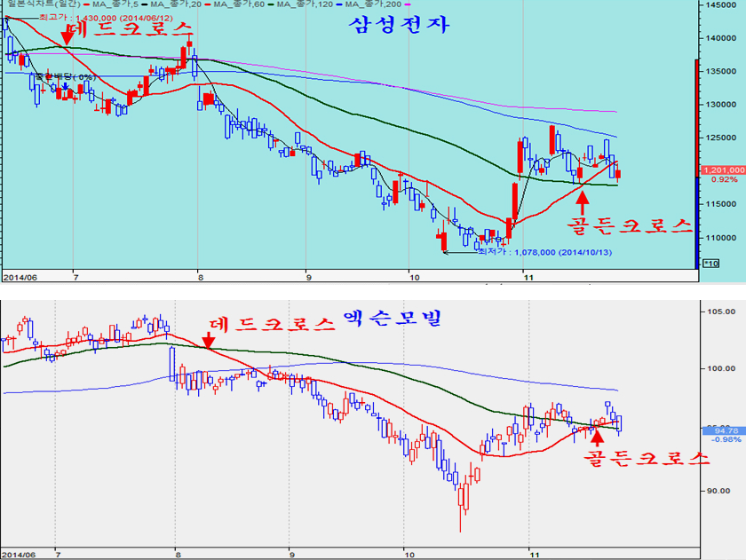Click the 삼성전자 chart title
This screenshot has height=560, width=746.
(x=398, y=25)
